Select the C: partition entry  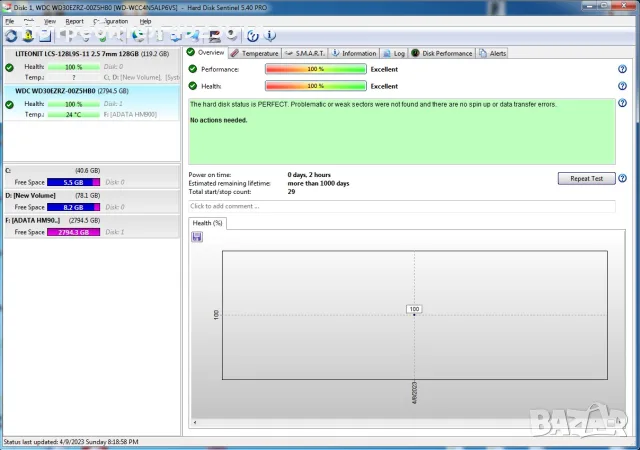tap(92, 176)
